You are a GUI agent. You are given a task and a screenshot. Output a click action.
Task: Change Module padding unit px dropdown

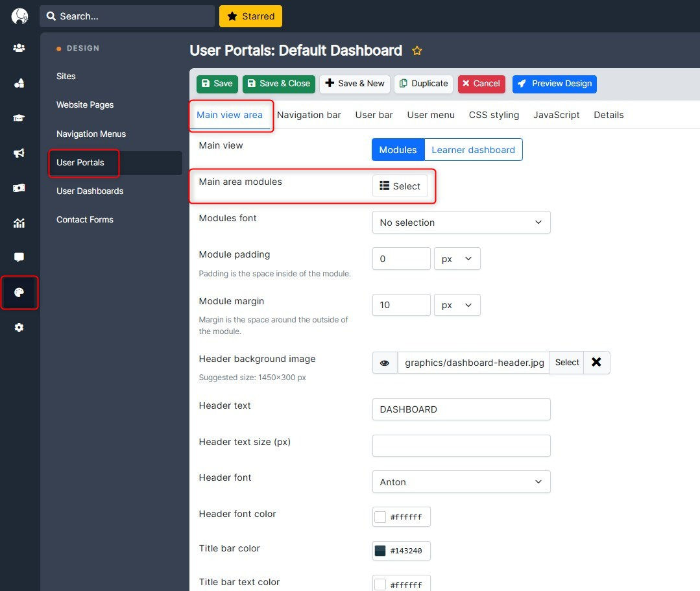(457, 259)
